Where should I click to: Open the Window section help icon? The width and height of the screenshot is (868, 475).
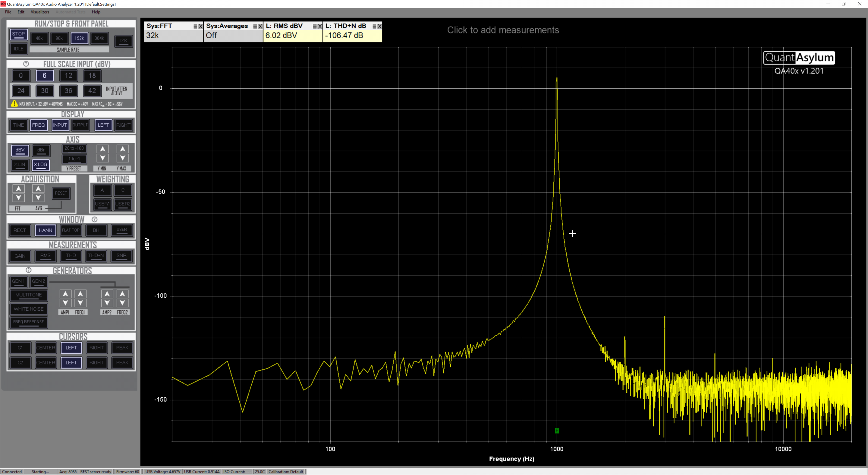click(95, 220)
